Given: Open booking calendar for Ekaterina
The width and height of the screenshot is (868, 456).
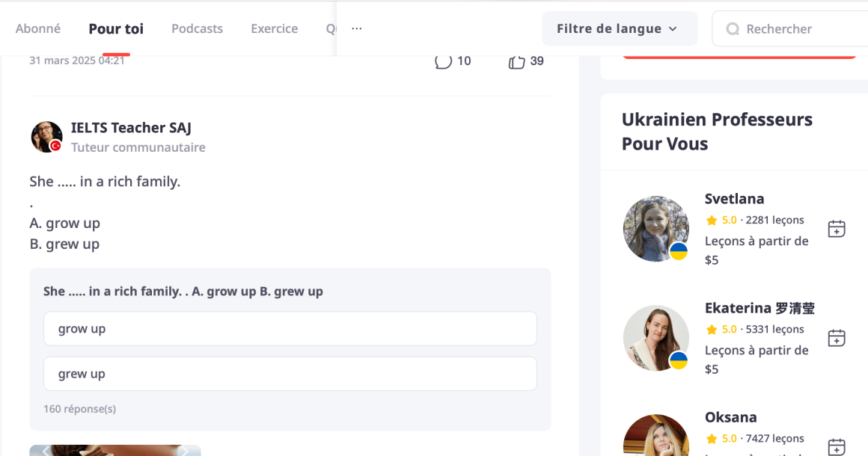Looking at the screenshot, I should point(837,338).
